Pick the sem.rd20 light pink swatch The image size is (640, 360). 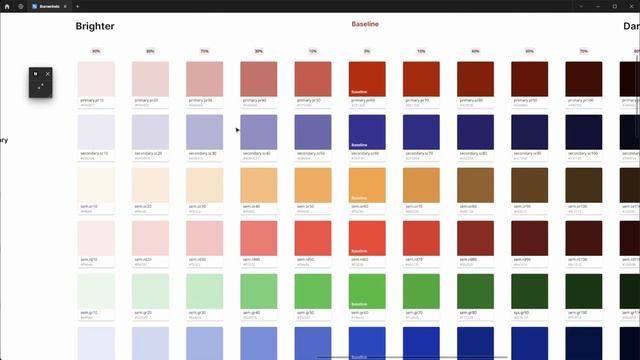point(150,238)
